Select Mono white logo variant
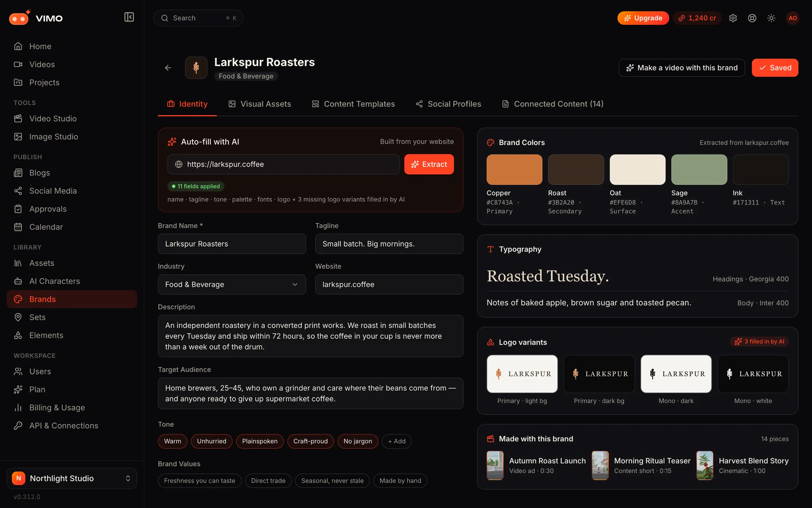The image size is (812, 508). click(x=753, y=374)
